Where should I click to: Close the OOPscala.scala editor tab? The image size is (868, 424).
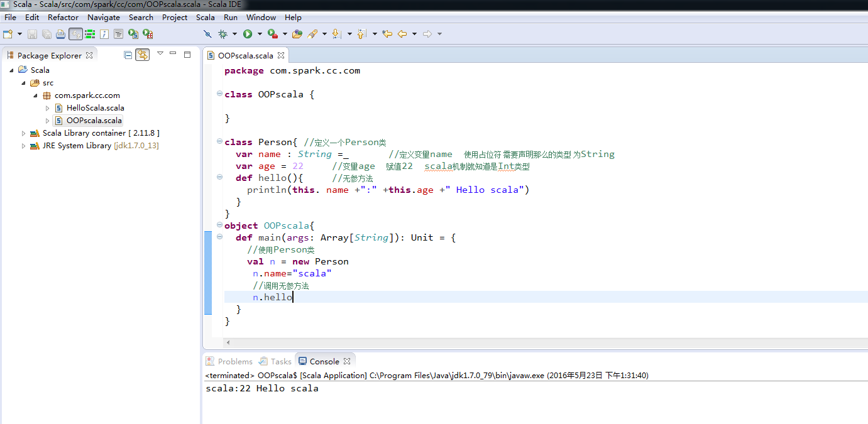click(x=281, y=55)
